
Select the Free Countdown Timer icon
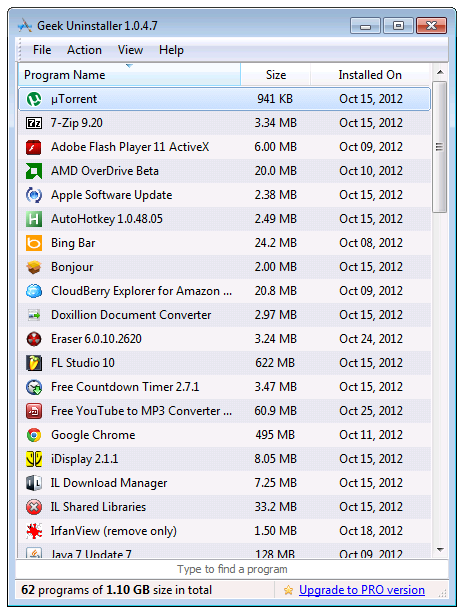coord(34,387)
